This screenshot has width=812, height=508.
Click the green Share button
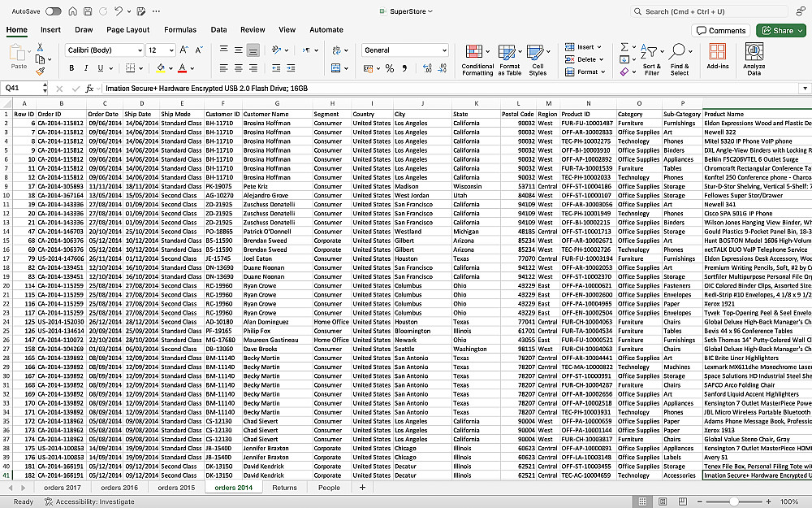coord(780,31)
